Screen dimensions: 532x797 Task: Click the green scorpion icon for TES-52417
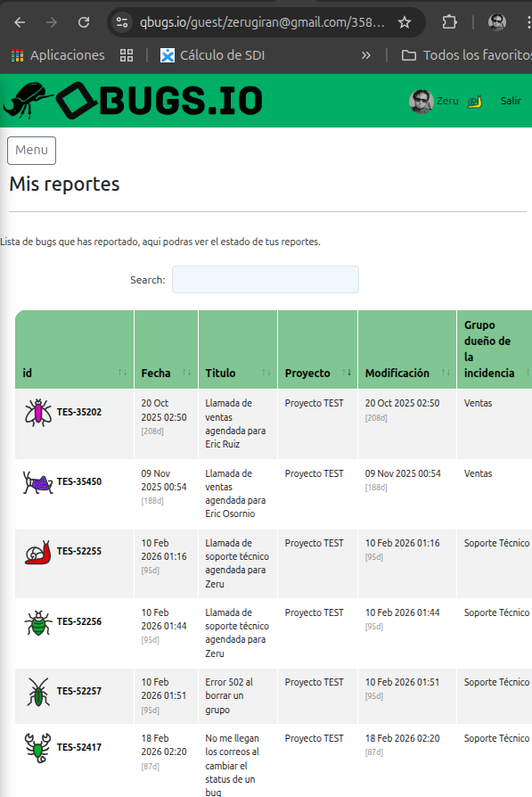click(x=38, y=748)
